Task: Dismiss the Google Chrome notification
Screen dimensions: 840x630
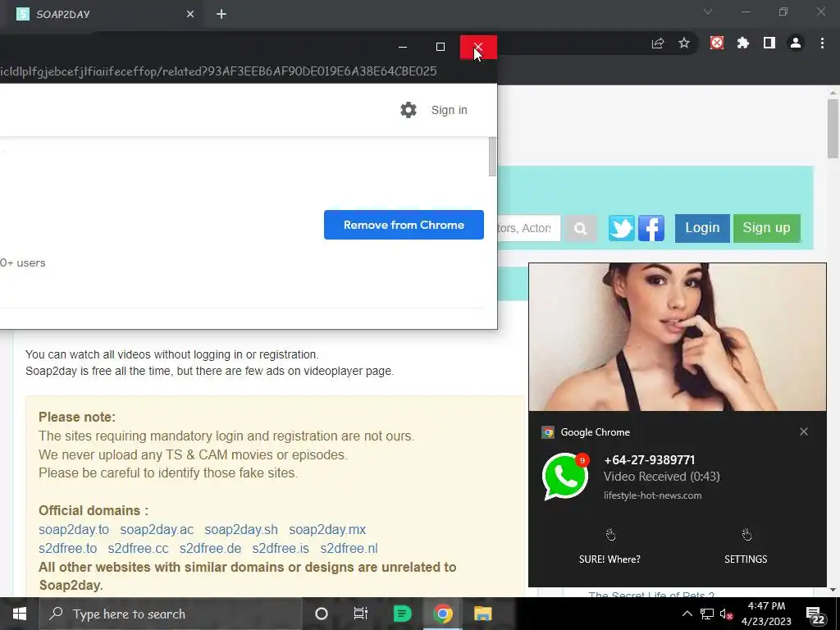Action: 804,431
